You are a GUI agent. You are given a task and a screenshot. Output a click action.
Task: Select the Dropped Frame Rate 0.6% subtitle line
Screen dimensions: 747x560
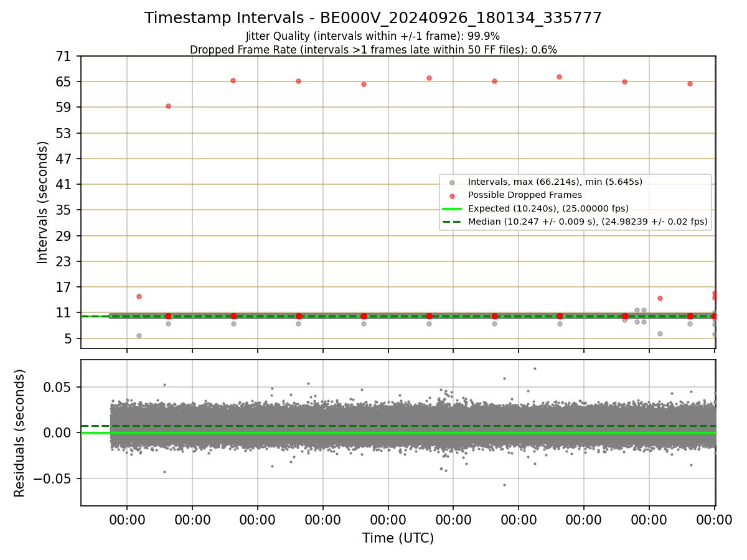point(373,49)
